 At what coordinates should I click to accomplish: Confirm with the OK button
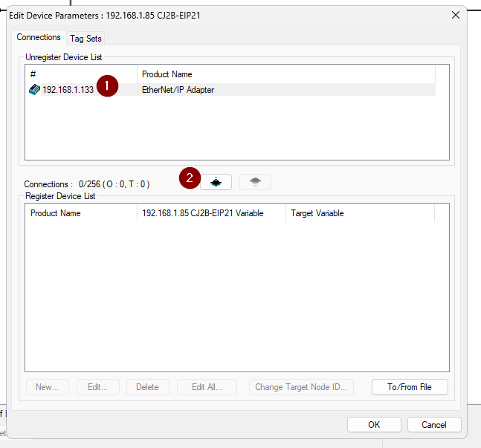pos(374,425)
